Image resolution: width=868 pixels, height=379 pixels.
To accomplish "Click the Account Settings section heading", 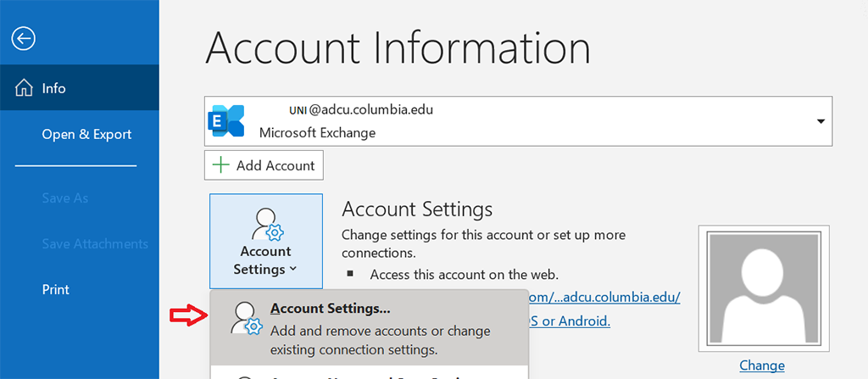I will [417, 209].
